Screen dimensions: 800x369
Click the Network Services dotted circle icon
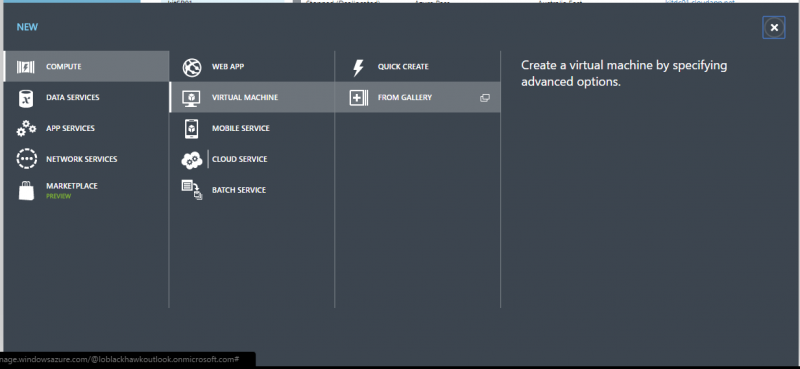tap(27, 159)
